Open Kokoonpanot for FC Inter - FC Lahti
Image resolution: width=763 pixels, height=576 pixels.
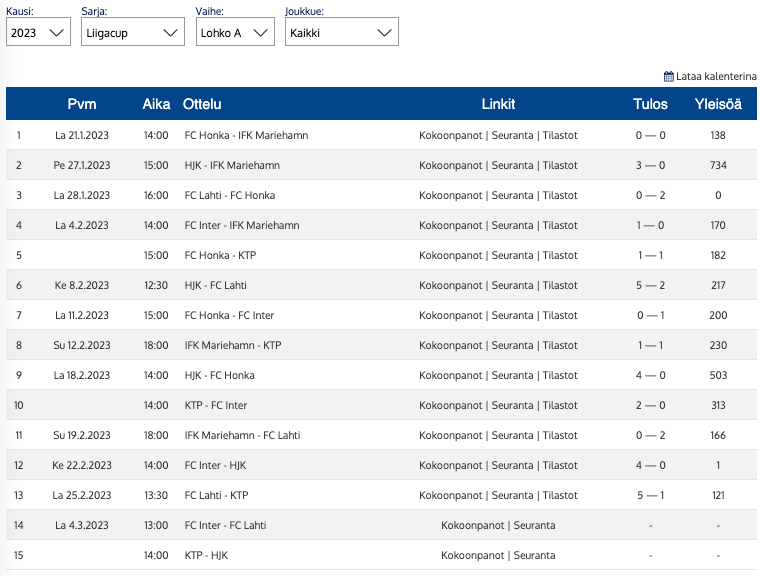click(x=473, y=525)
